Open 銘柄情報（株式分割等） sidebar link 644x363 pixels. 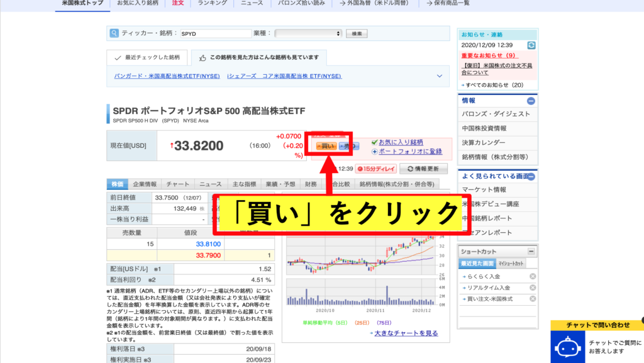pos(495,157)
